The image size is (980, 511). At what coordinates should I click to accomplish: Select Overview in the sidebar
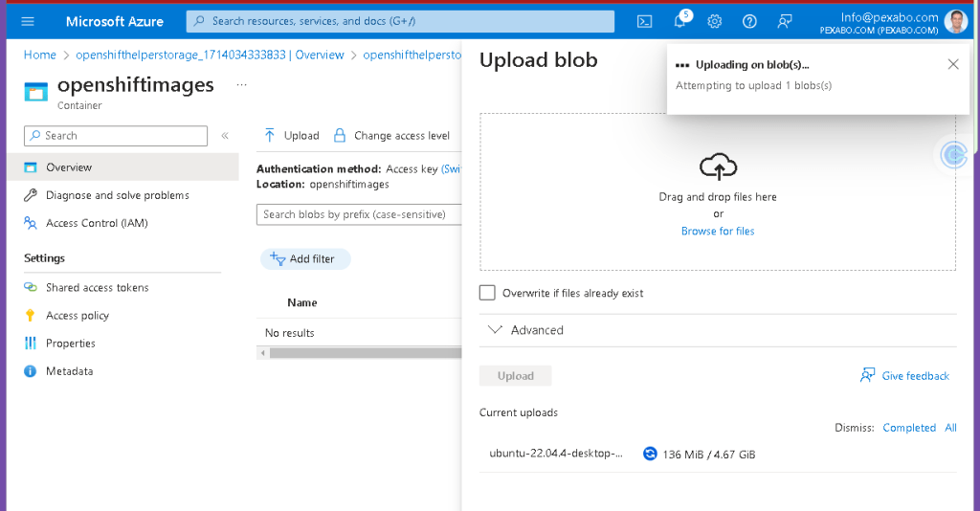[x=123, y=167]
